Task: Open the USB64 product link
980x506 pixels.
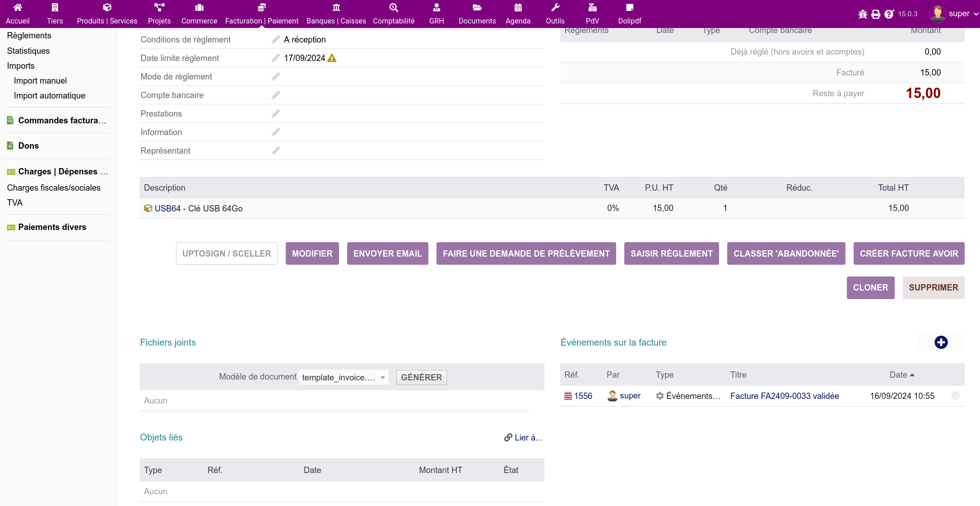Action: [x=167, y=208]
